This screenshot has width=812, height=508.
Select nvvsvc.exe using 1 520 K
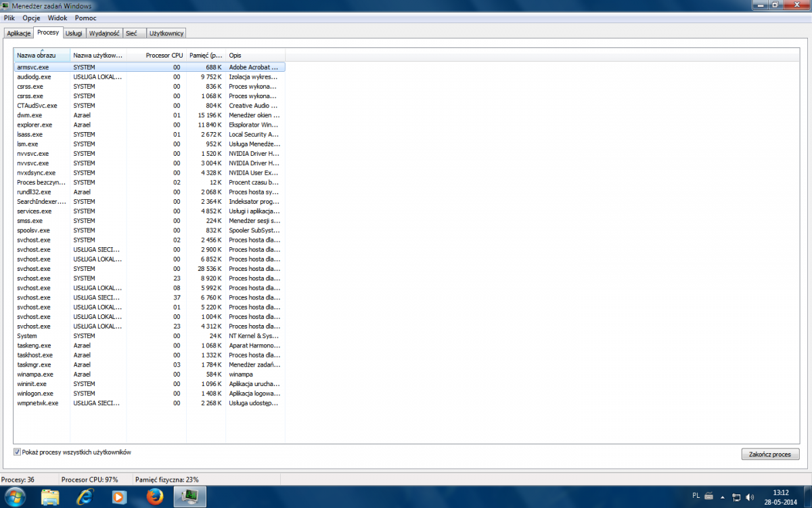tap(150, 153)
